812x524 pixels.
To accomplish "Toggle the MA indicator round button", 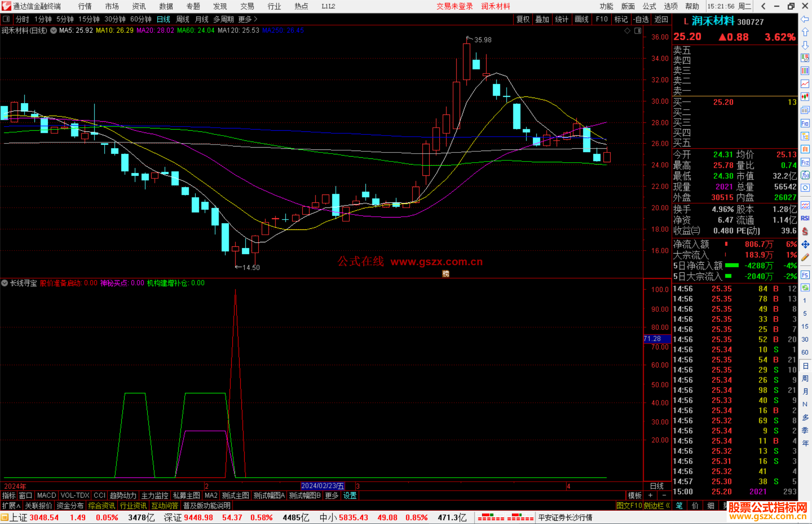I will [x=53, y=30].
